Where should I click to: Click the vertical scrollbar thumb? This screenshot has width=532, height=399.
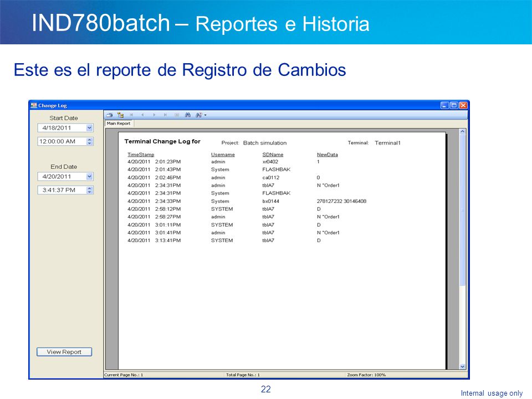(462, 211)
